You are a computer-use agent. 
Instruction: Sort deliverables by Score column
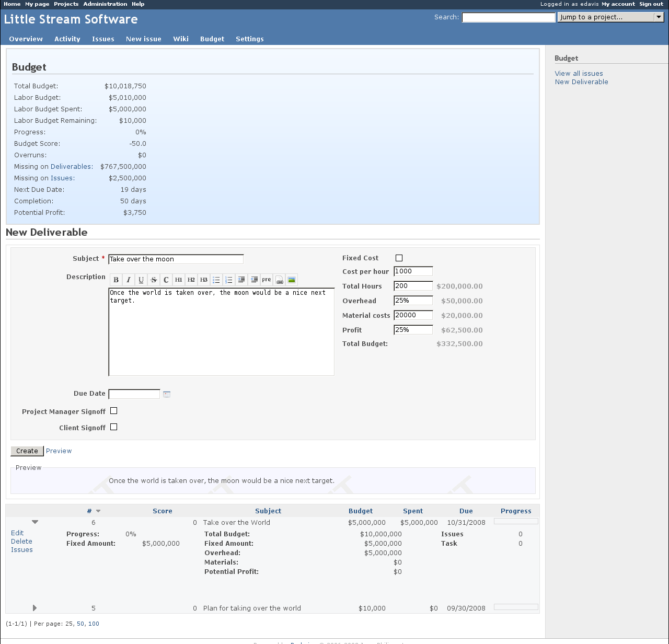coord(163,511)
